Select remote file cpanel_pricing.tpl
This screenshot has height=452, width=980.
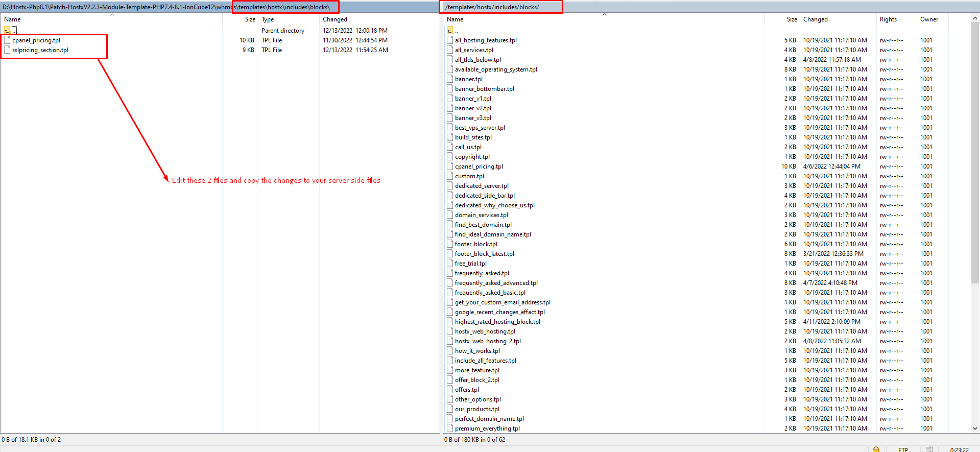(479, 166)
